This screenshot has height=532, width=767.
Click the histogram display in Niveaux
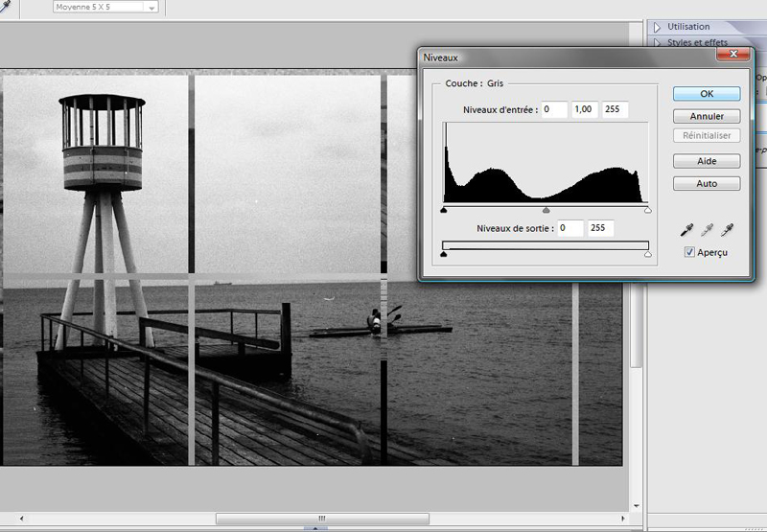click(x=546, y=162)
